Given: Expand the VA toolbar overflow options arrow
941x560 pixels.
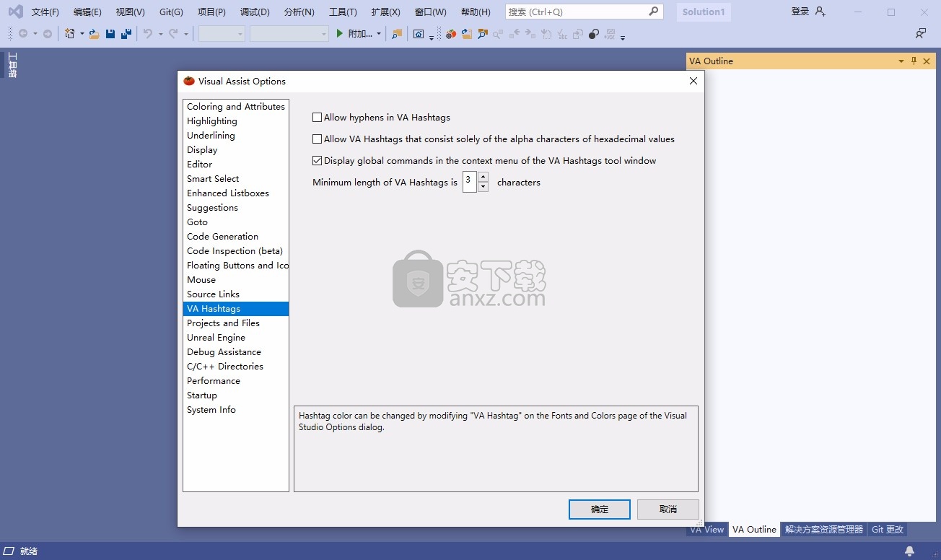Looking at the screenshot, I should point(622,38).
